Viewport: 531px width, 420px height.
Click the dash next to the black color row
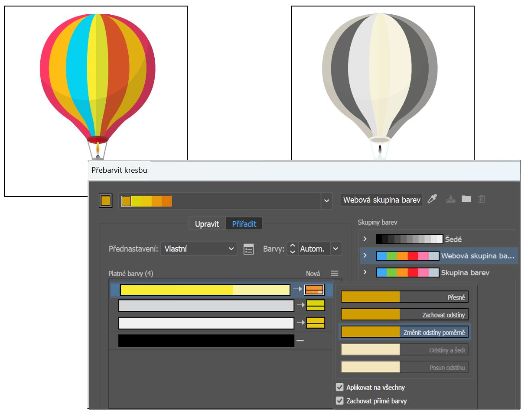coord(300,341)
